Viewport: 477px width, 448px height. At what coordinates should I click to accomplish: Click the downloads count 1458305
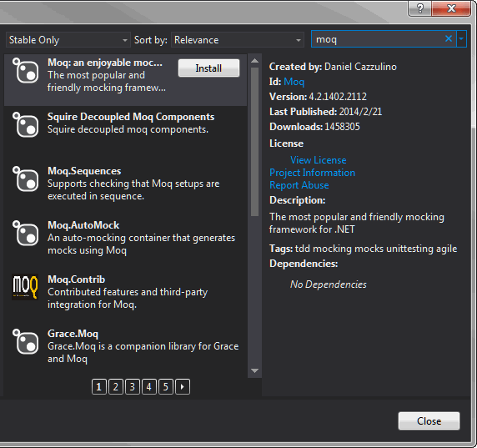click(342, 127)
